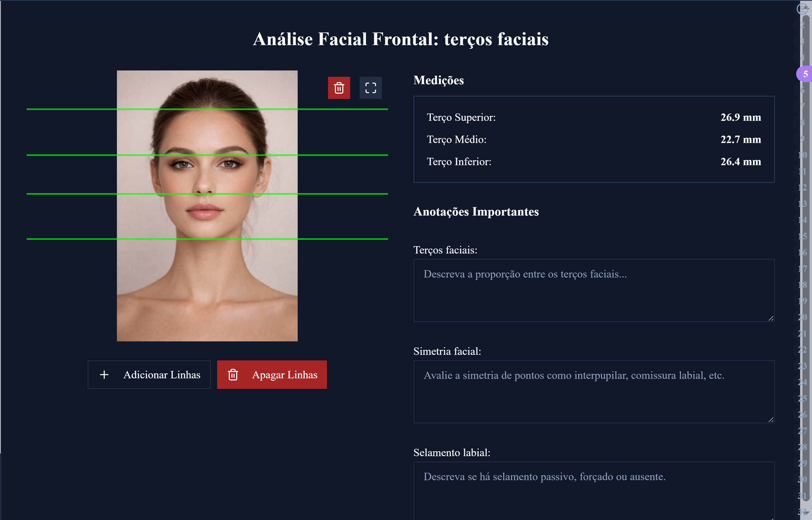
Task: Click plus icon in Adicionar Linhas button
Action: (x=104, y=374)
